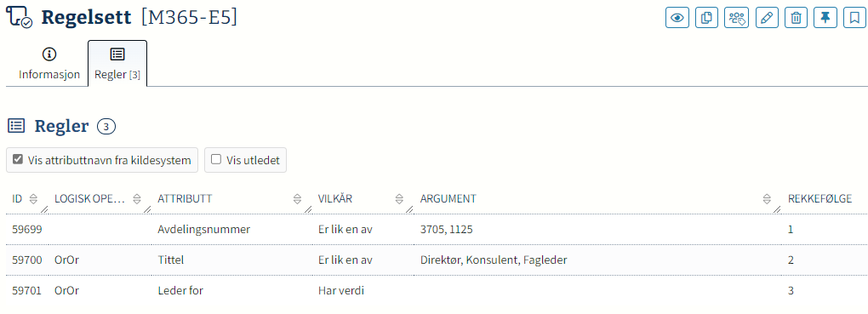Click the eye view icon
868x314 pixels.
677,18
